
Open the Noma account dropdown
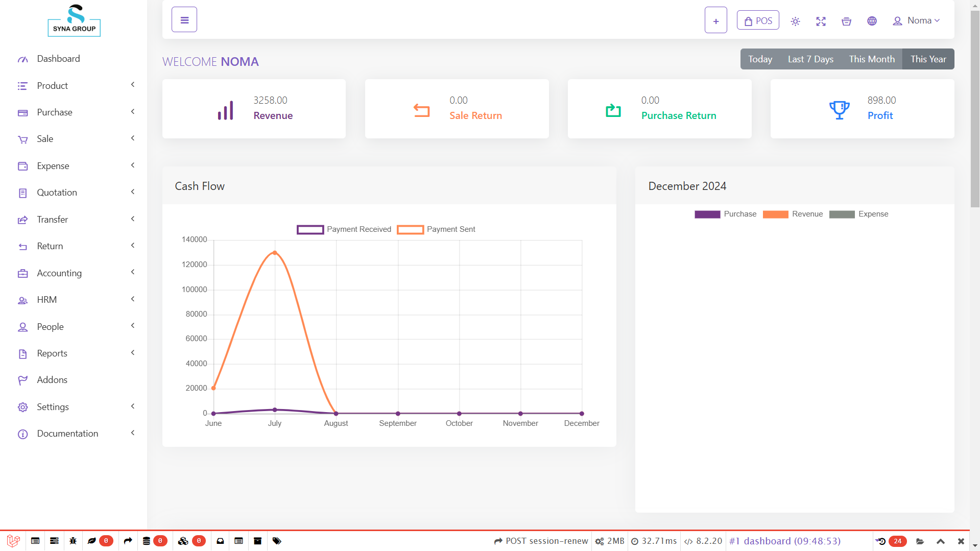coord(916,20)
